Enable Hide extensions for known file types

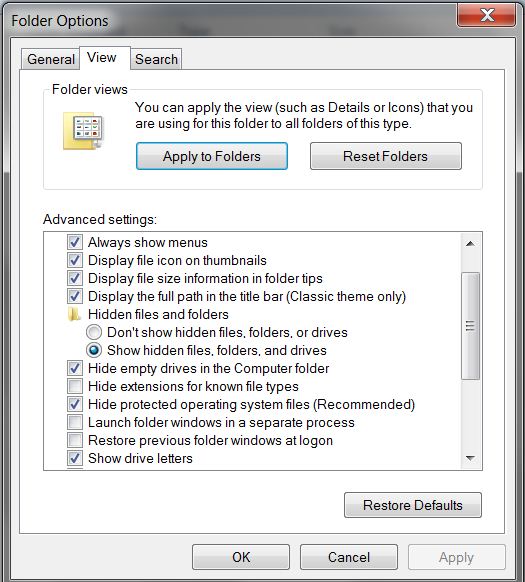pyautogui.click(x=75, y=386)
